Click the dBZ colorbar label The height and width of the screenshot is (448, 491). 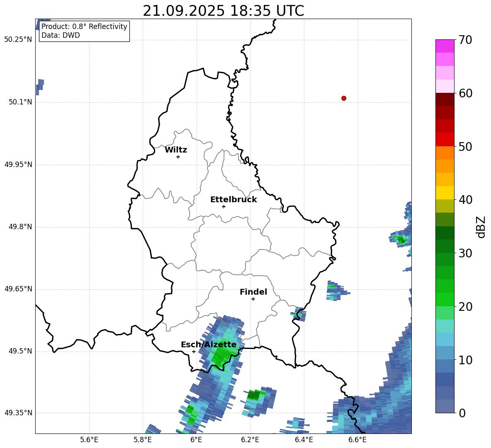tap(481, 227)
